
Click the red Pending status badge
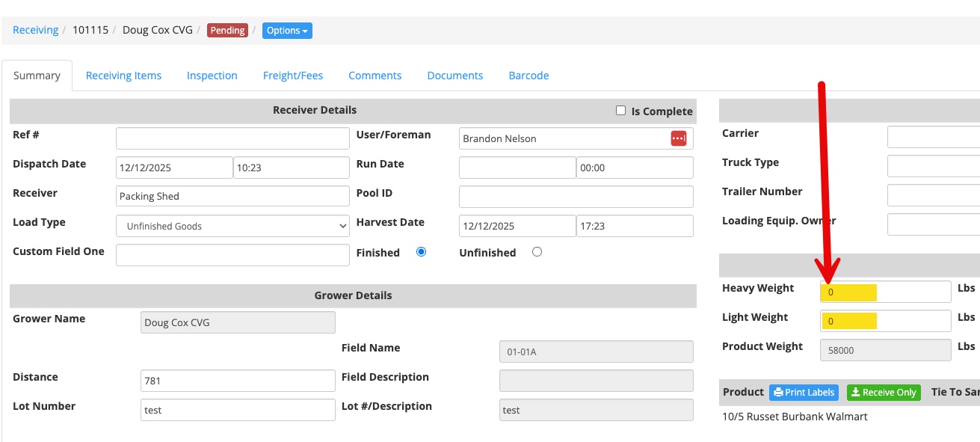[227, 31]
